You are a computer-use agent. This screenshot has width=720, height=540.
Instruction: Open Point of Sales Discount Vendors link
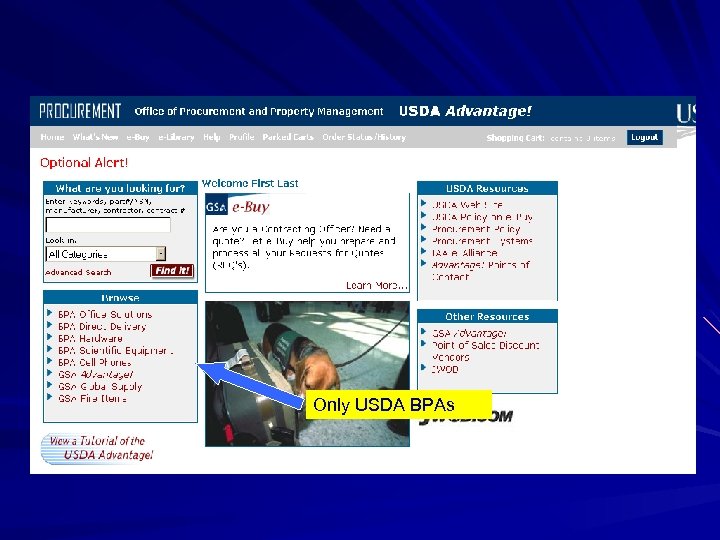coord(486,351)
